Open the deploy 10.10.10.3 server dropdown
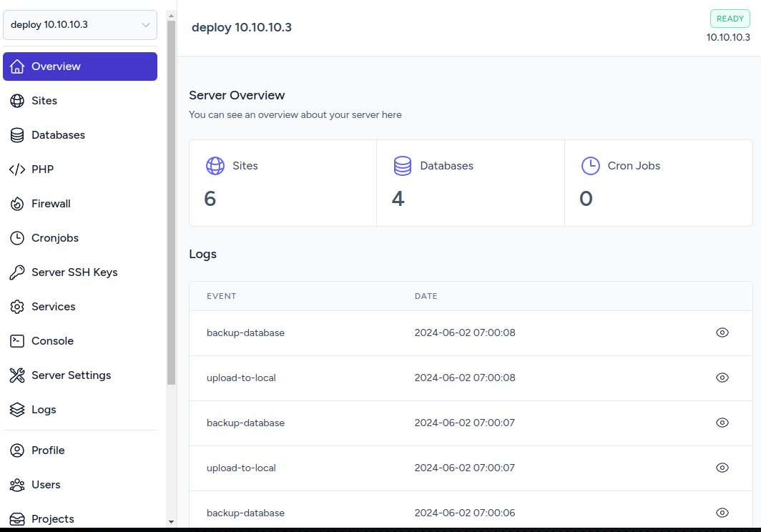761x532 pixels. coord(80,25)
